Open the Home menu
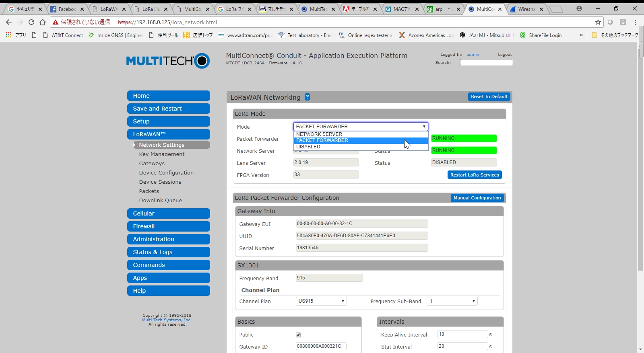Screen dimensions: 644x353 coord(169,96)
